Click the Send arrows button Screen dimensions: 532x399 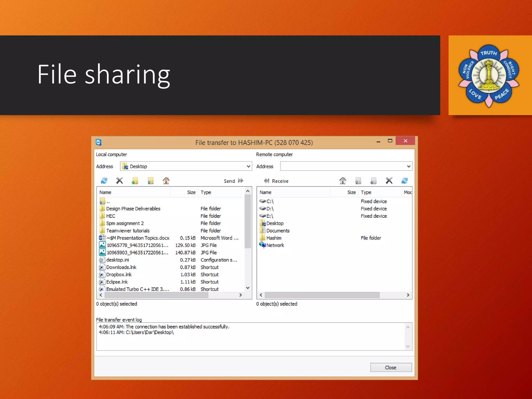[241, 181]
